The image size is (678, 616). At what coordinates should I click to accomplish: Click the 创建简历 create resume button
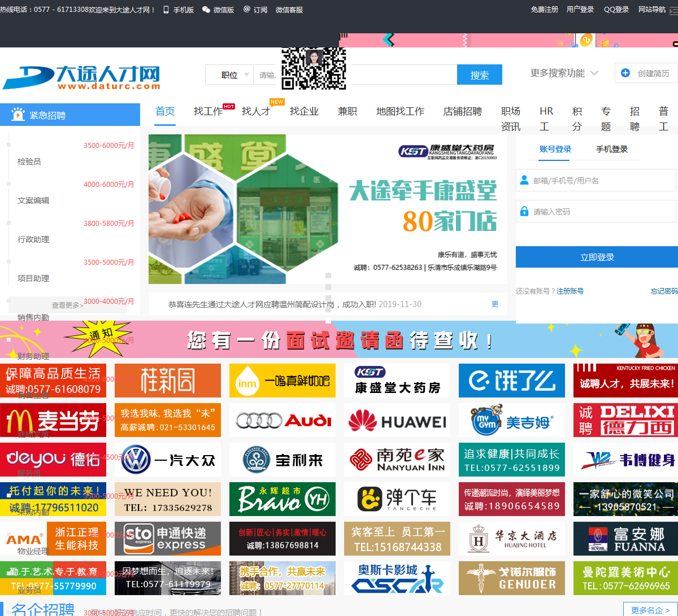click(646, 73)
